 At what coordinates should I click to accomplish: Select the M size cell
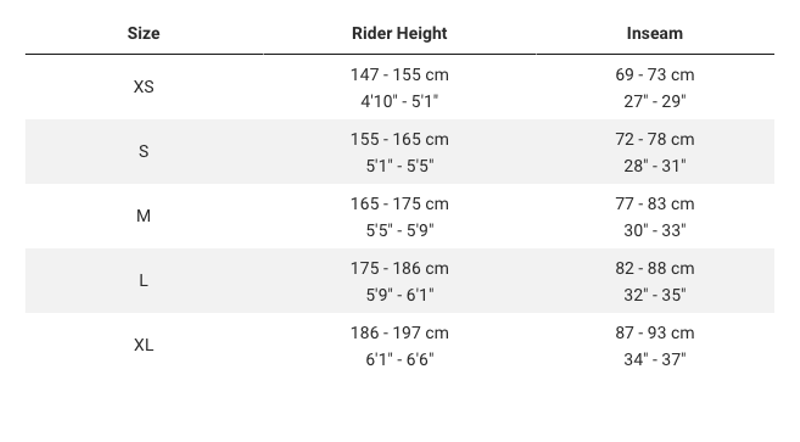click(143, 216)
